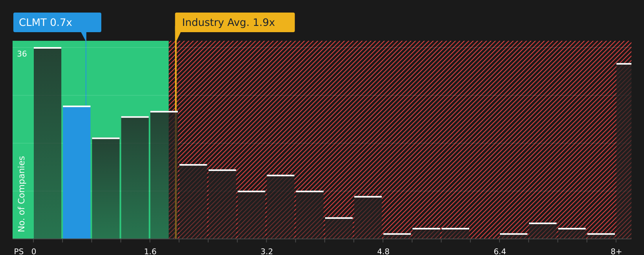The image size is (644, 255).
Task: Select the blue highlighted CLMT bar
Action: tap(77, 172)
